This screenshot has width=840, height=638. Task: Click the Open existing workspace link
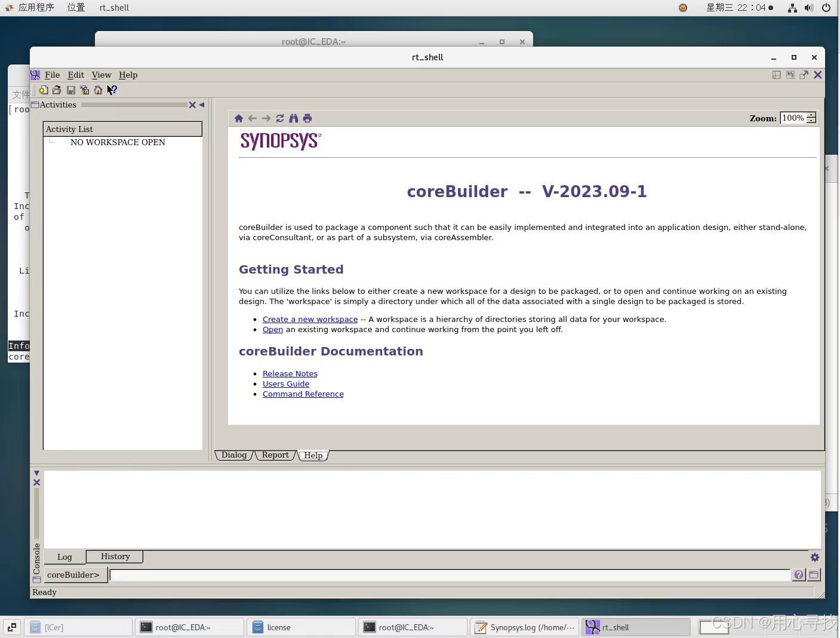[273, 330]
